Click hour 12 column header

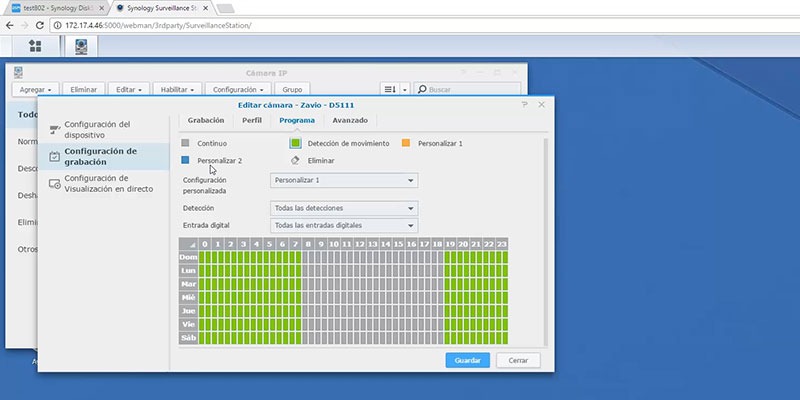click(360, 244)
